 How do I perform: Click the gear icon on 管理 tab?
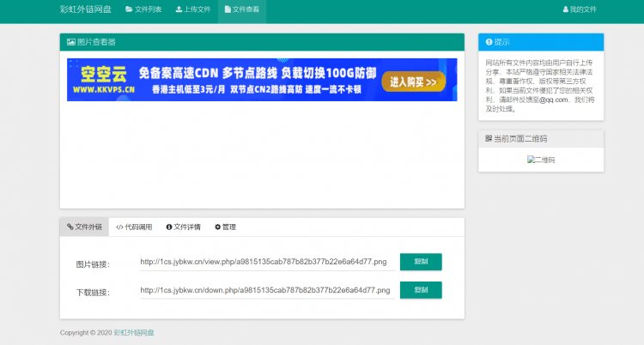pos(218,227)
